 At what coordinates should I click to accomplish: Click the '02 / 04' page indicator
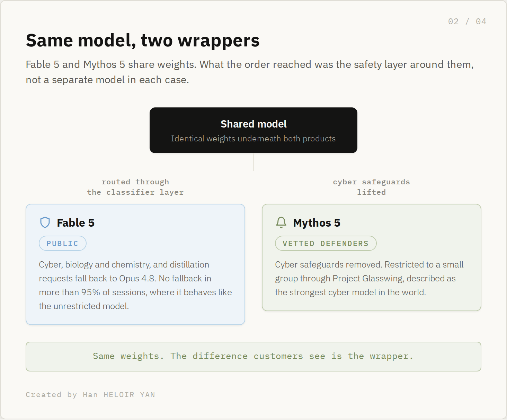[x=467, y=21]
